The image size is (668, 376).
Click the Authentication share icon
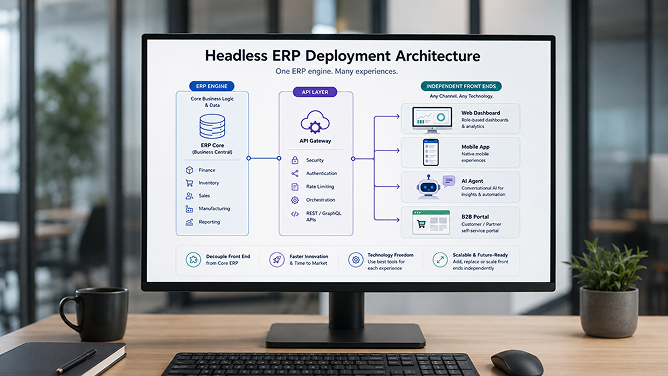tap(295, 173)
